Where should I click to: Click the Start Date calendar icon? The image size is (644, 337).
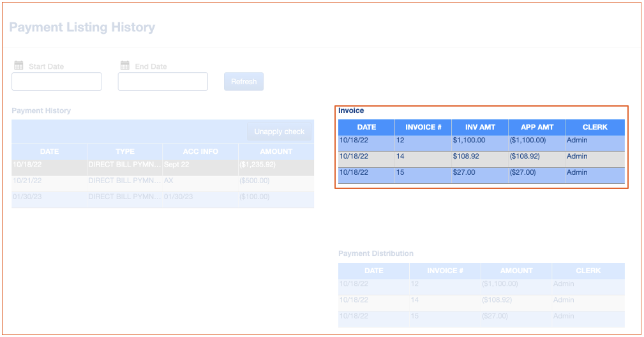(x=19, y=66)
